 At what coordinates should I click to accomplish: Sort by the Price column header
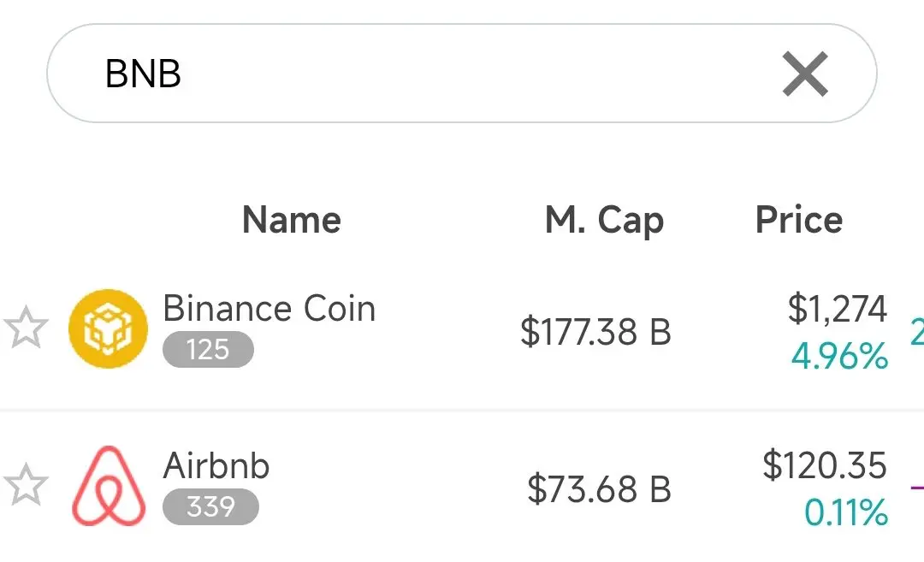[799, 220]
